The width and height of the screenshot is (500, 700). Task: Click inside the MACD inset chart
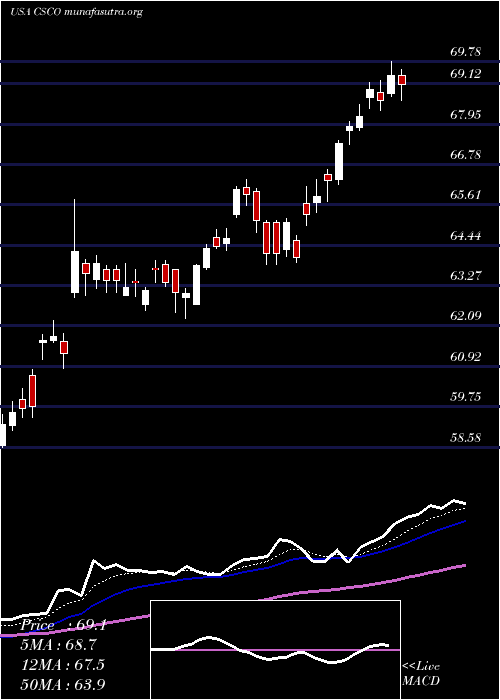pyautogui.click(x=275, y=650)
